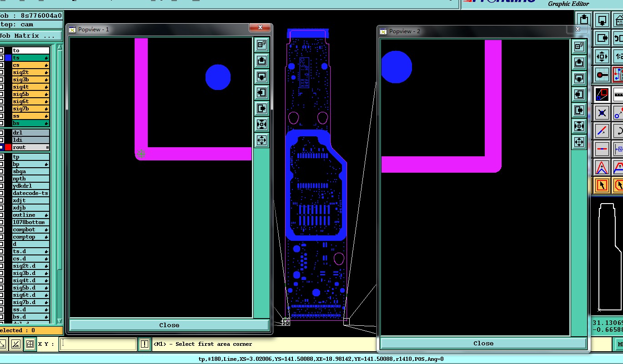Select the 'rout' layer row
The width and height of the screenshot is (623, 364).
[x=30, y=147]
